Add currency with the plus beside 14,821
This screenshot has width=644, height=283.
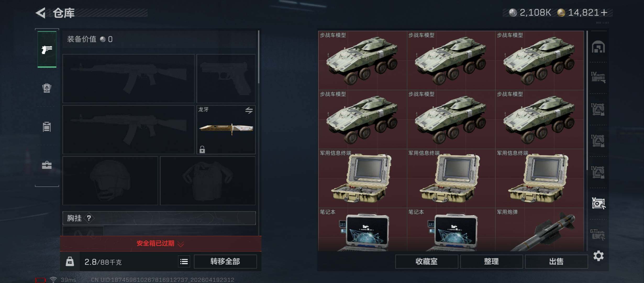click(x=604, y=12)
